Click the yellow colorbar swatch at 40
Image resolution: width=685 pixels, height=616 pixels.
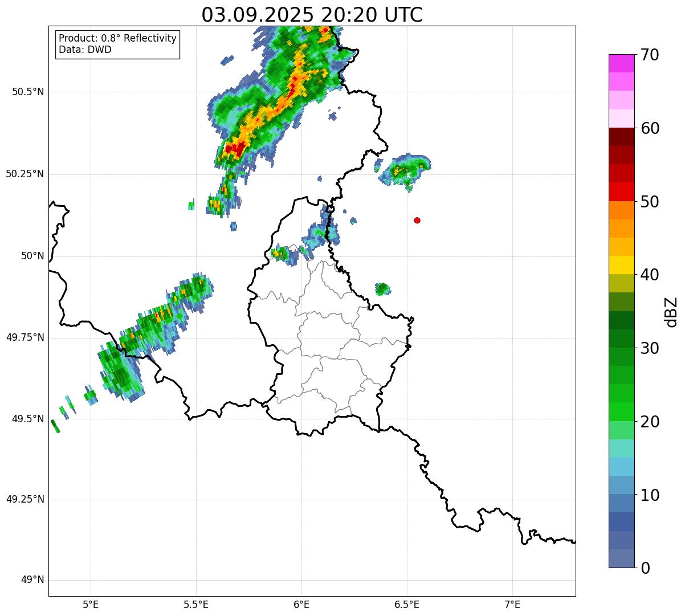click(x=622, y=265)
